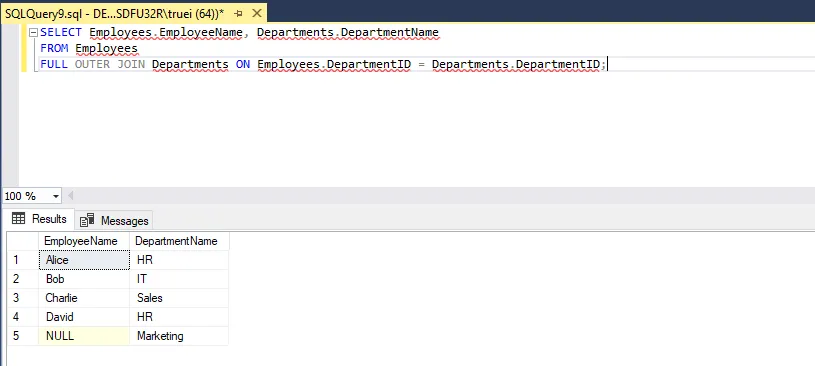The height and width of the screenshot is (366, 815).
Task: Click Departments.DepartmentName in SELECT line
Action: coord(348,33)
